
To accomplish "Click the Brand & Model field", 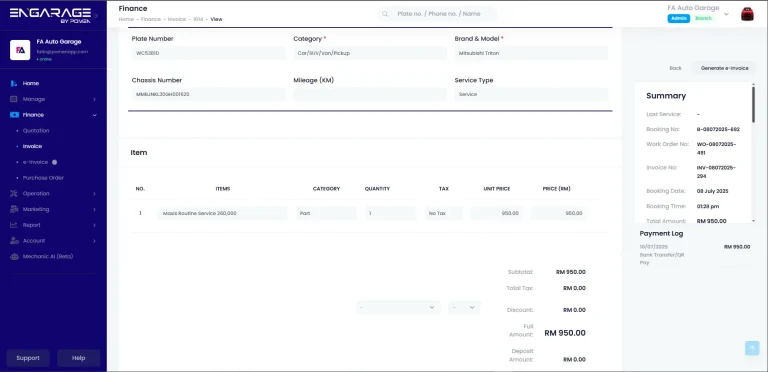I will coord(531,53).
